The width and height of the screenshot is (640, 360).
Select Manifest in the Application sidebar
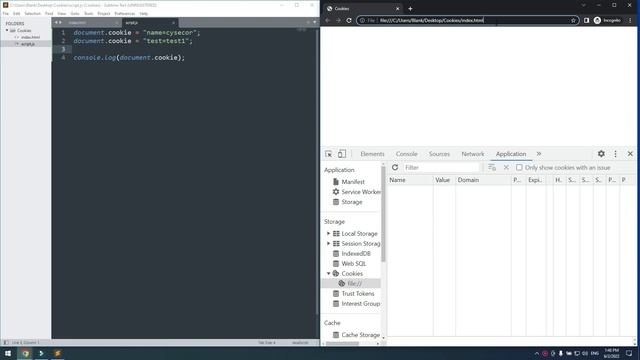[x=352, y=182]
